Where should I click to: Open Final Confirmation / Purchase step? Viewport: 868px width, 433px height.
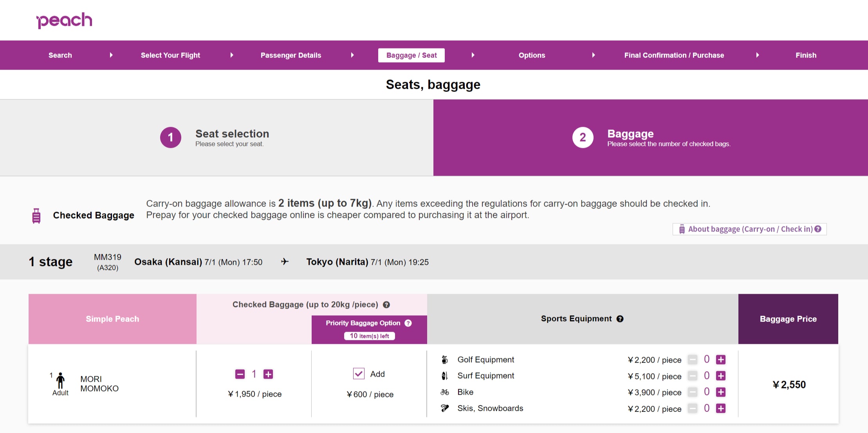[x=674, y=55]
